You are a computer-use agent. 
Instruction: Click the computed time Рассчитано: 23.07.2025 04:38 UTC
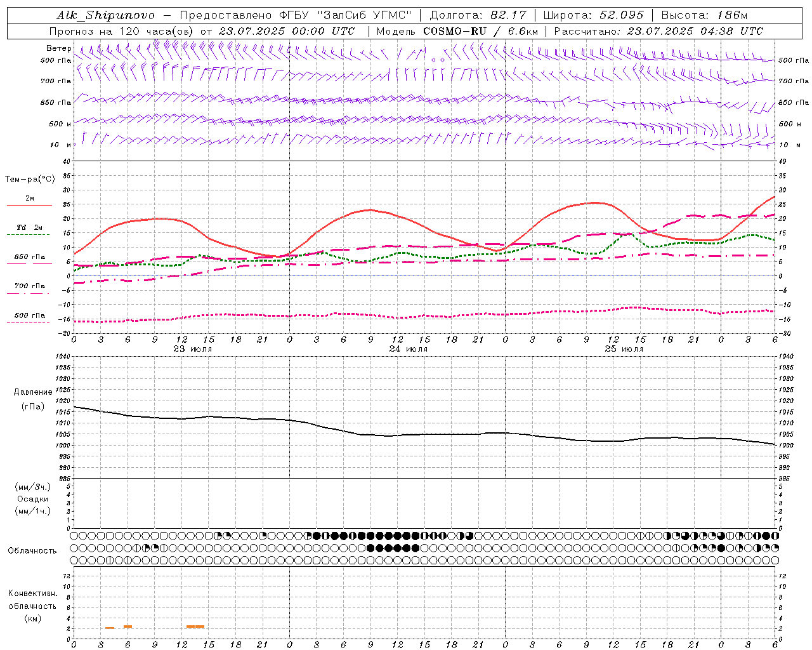pos(658,31)
